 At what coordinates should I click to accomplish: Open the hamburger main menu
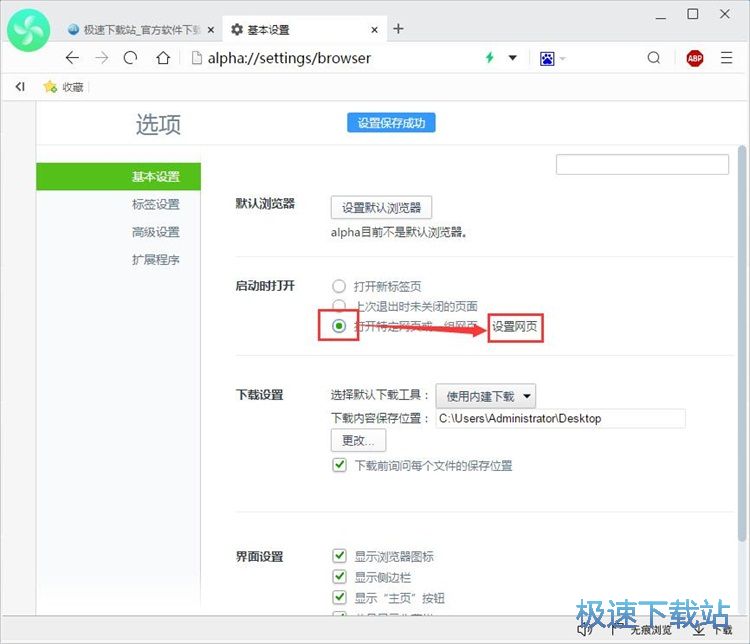click(x=727, y=58)
